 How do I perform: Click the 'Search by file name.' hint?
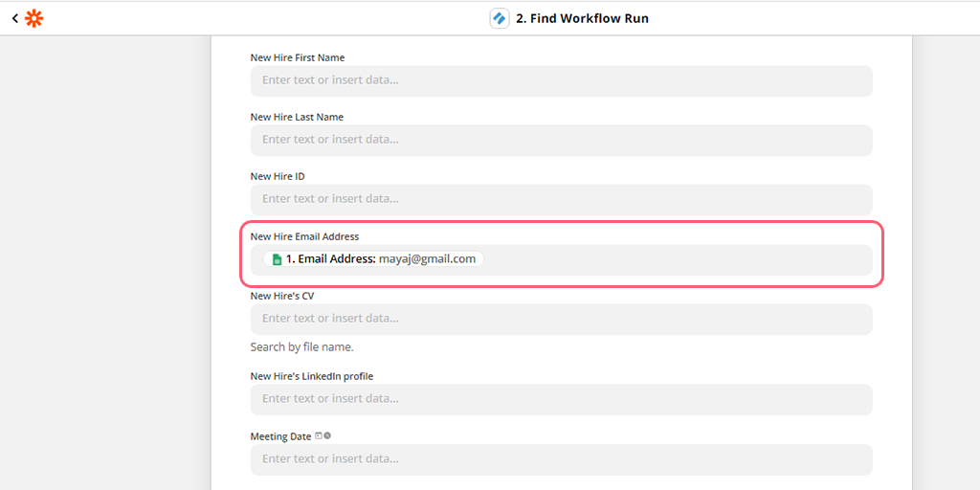point(301,346)
